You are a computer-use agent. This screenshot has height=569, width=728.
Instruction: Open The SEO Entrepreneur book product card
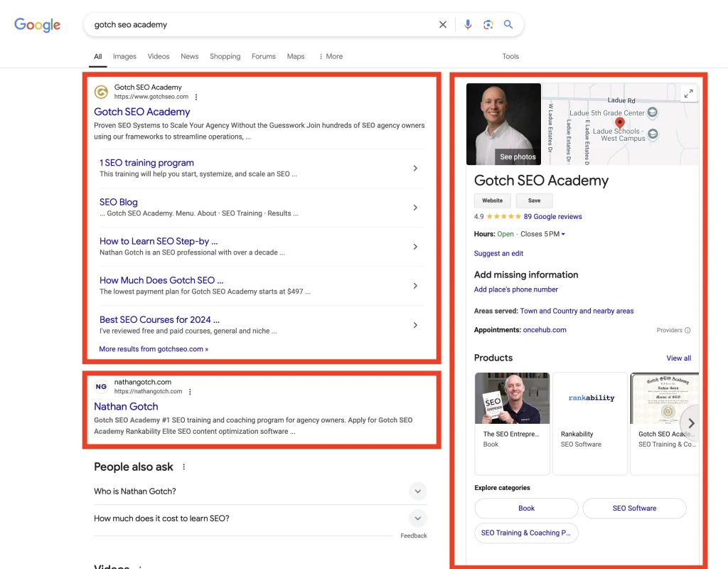pos(512,424)
